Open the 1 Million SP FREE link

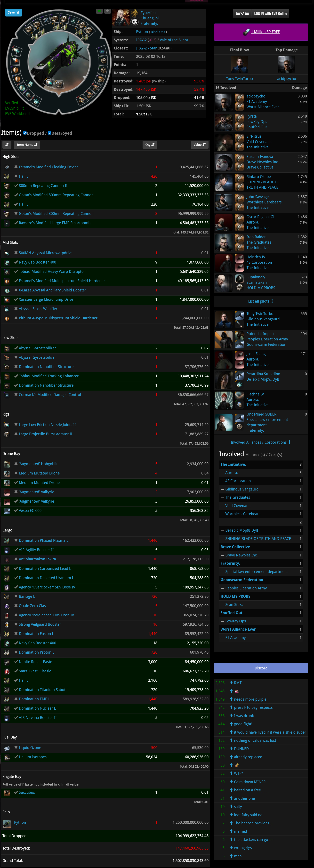coord(265,32)
